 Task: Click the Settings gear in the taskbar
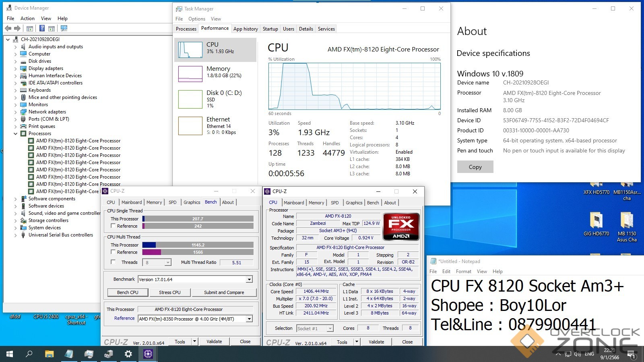coord(128,354)
